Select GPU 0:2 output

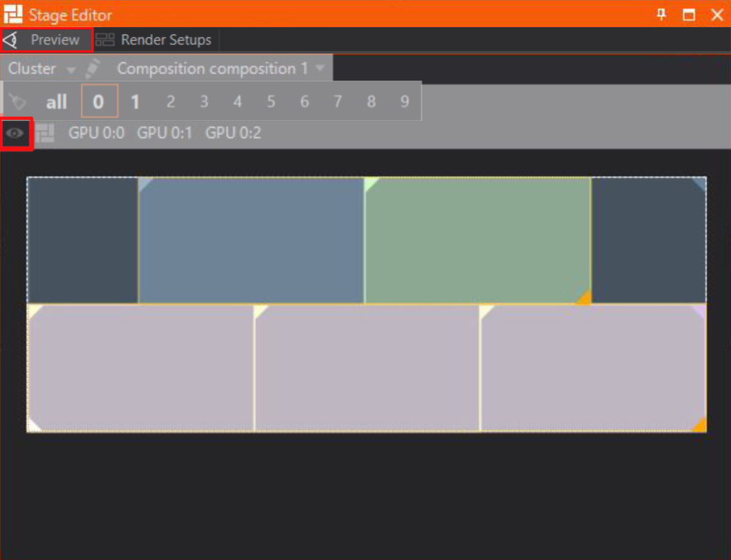[233, 133]
